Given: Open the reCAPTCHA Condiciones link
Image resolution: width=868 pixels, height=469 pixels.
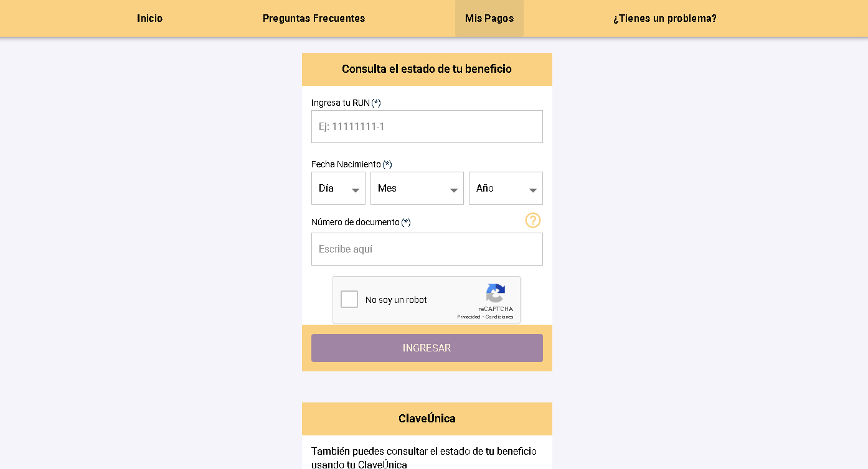Looking at the screenshot, I should click(499, 317).
